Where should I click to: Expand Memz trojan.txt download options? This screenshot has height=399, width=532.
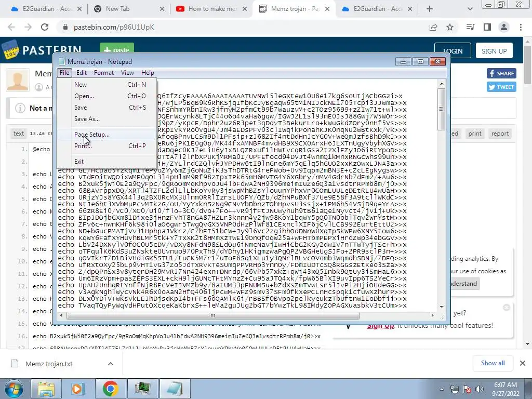pyautogui.click(x=110, y=364)
